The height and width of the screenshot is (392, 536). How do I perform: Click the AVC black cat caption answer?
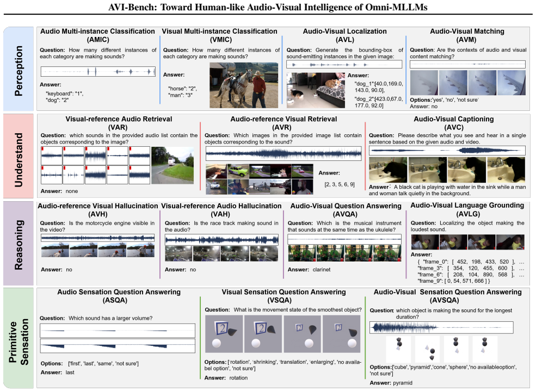coord(447,190)
